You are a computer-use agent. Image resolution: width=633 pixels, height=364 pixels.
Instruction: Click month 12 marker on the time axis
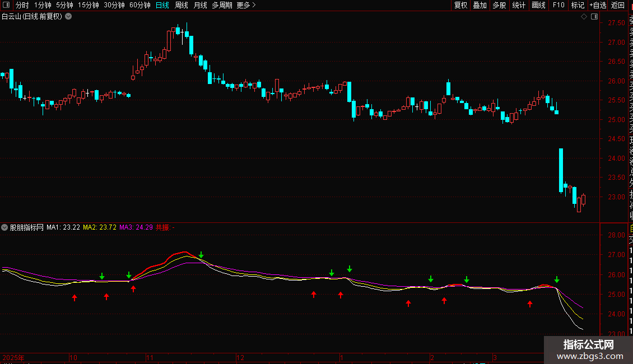pyautogui.click(x=240, y=357)
